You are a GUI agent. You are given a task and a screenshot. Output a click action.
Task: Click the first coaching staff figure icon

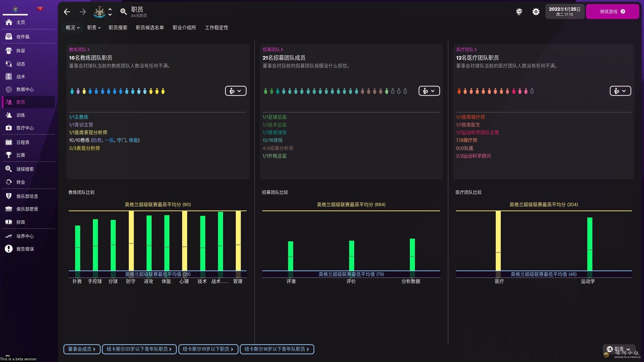pos(72,91)
